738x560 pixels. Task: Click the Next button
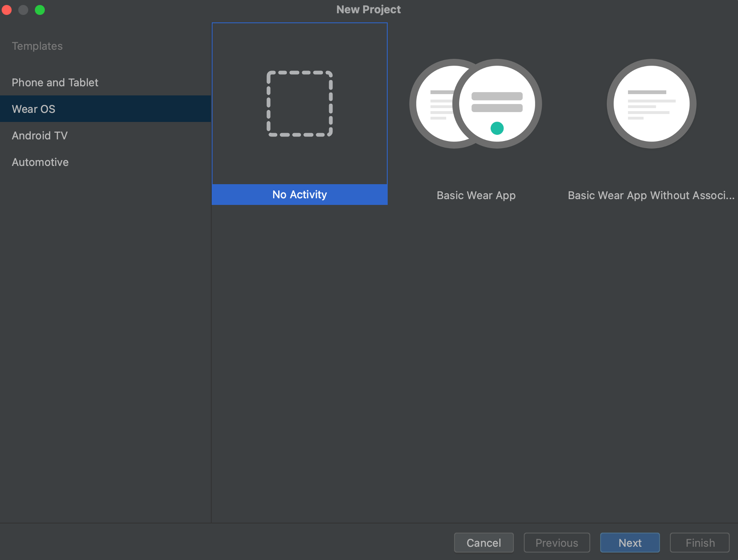click(630, 543)
